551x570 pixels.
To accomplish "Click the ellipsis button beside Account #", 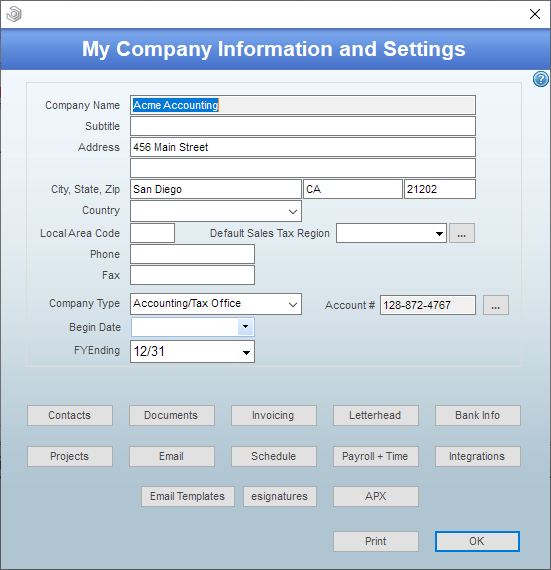I will (495, 305).
